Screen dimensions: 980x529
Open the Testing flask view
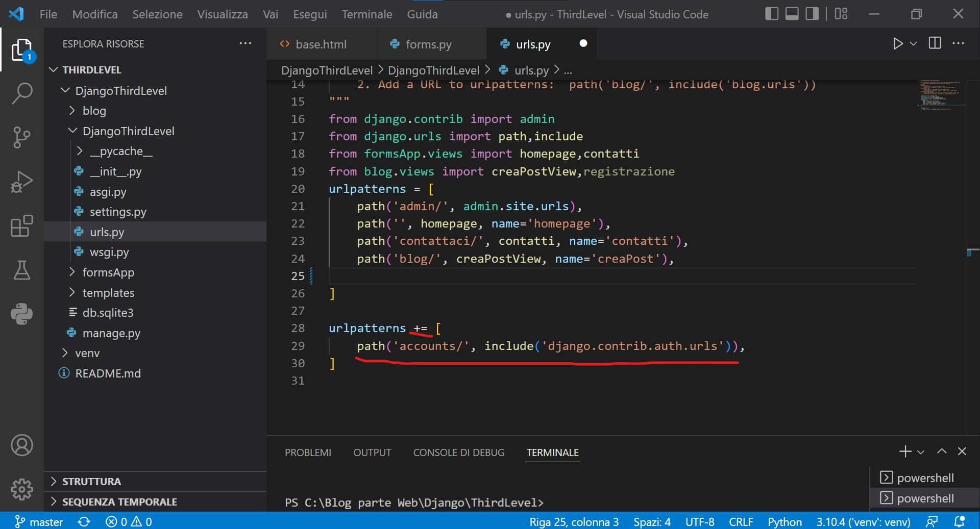point(21,270)
